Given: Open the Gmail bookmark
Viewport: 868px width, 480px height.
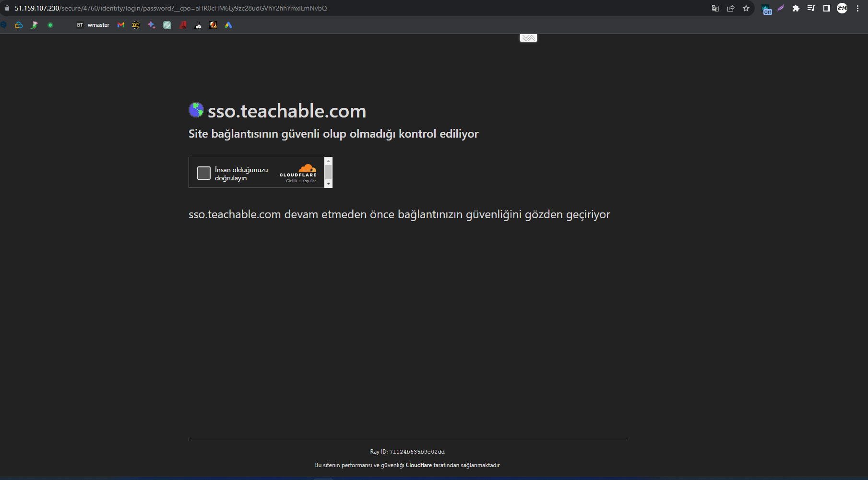Looking at the screenshot, I should 121,25.
